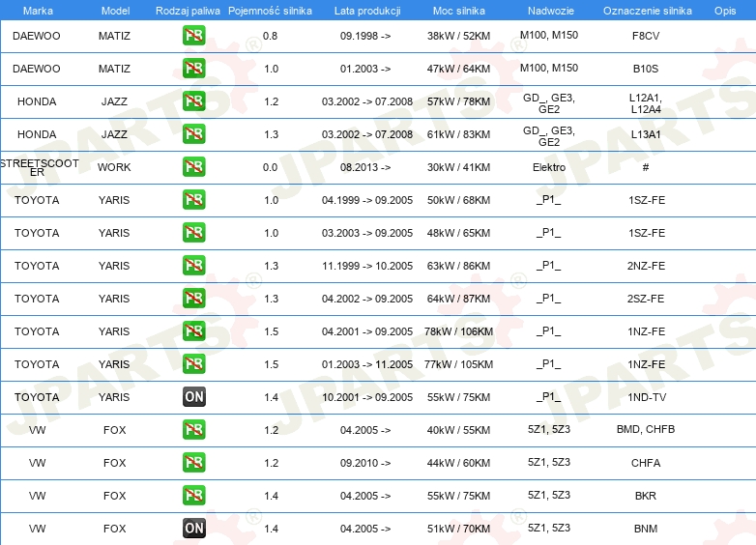
Task: Click petrol icon in VW Fox CHFA row
Action: (x=193, y=463)
